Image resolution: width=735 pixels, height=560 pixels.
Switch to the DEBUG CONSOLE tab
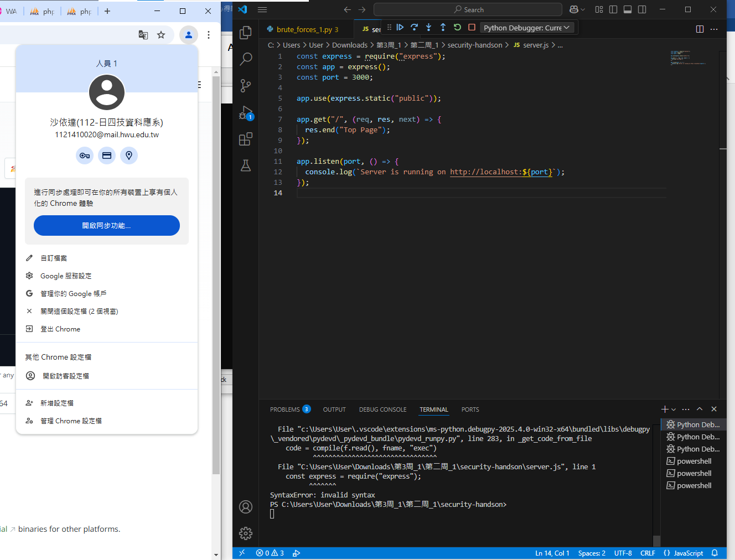pyautogui.click(x=382, y=409)
